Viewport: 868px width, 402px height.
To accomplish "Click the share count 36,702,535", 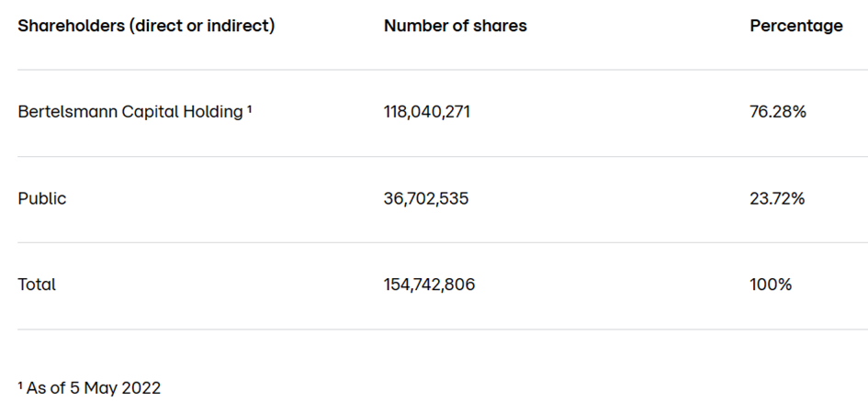I will tap(426, 198).
